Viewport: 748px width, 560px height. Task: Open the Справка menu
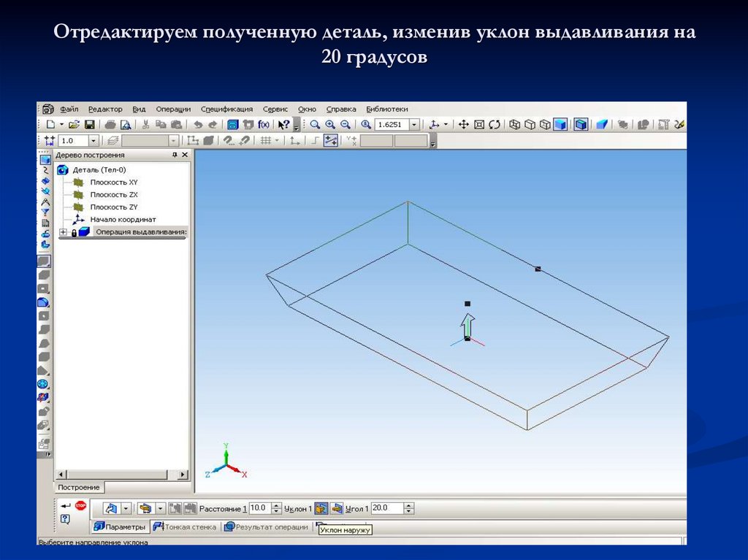click(341, 110)
